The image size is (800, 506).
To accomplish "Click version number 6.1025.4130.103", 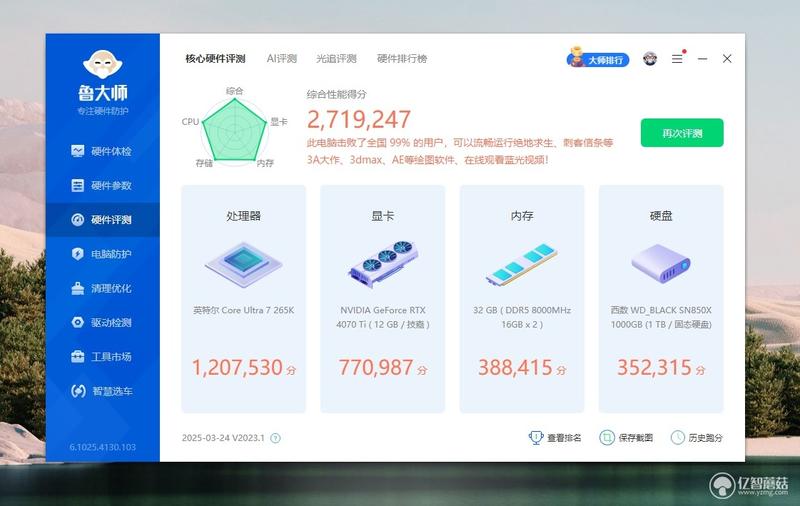I will (103, 447).
